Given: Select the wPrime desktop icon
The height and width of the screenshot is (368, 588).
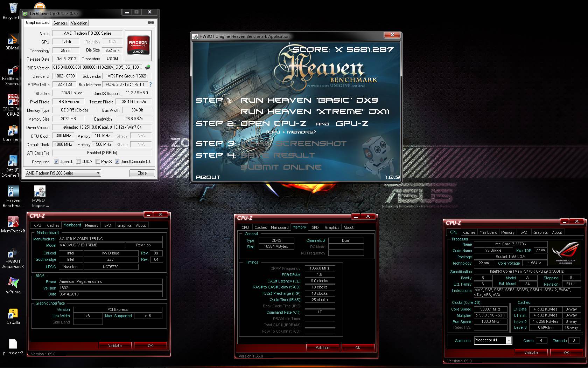Looking at the screenshot, I should tap(13, 285).
